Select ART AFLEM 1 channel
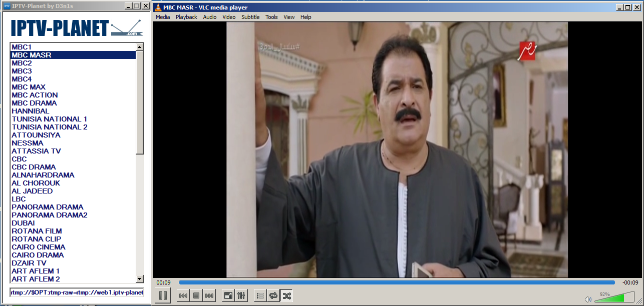 (73, 271)
